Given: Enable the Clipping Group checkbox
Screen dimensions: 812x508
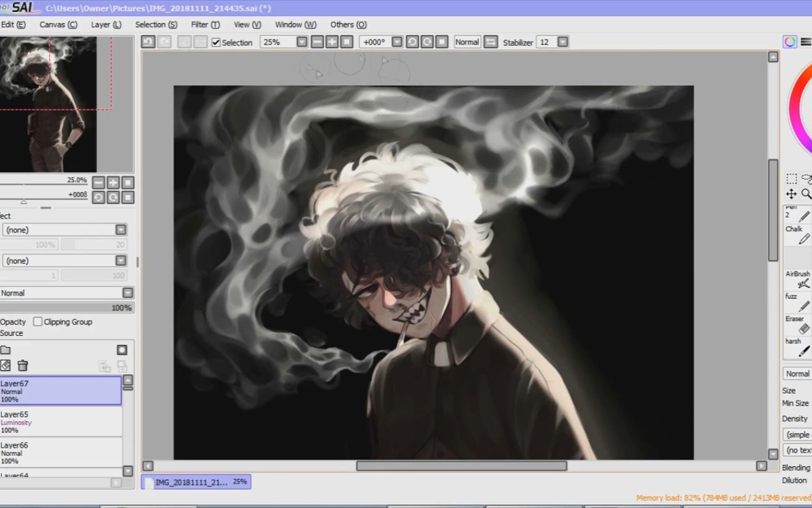Looking at the screenshot, I should coord(38,321).
